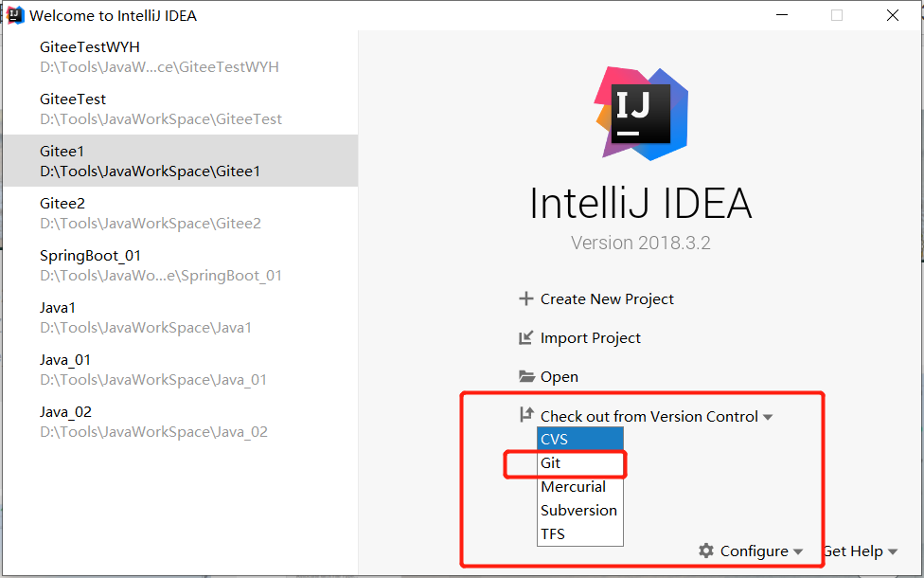Click the Version 2018.3.2 text

point(641,243)
